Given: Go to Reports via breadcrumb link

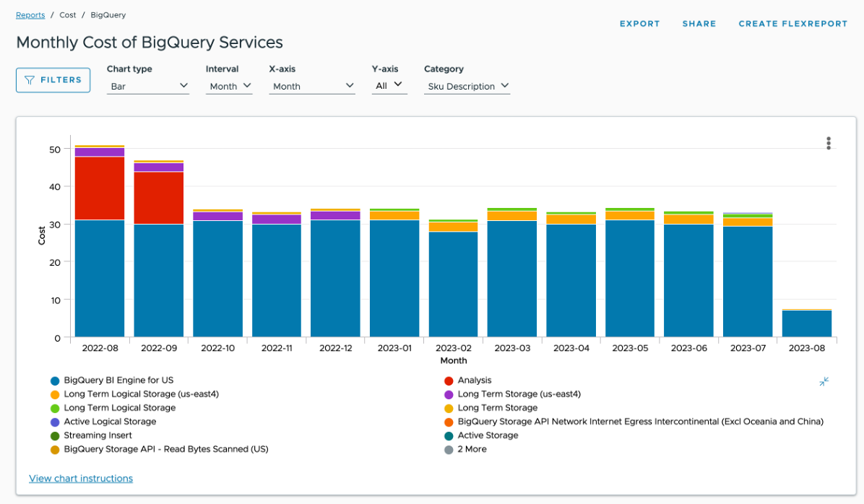Looking at the screenshot, I should click(30, 15).
